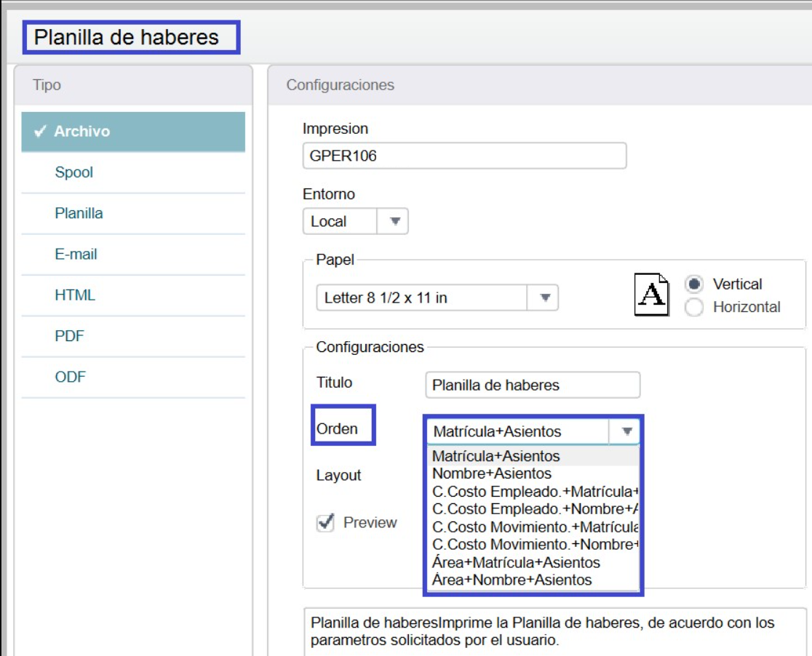Click the Titulo field with Planilla de haberes

click(531, 385)
